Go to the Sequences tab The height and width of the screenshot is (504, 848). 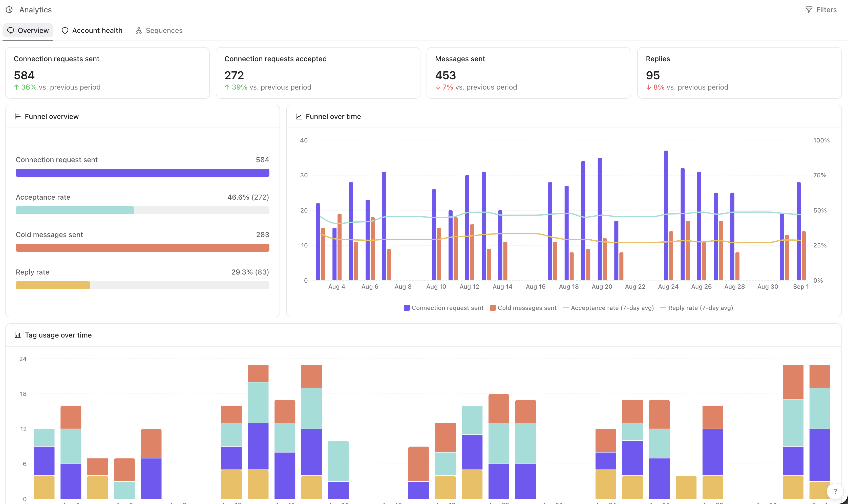(159, 31)
